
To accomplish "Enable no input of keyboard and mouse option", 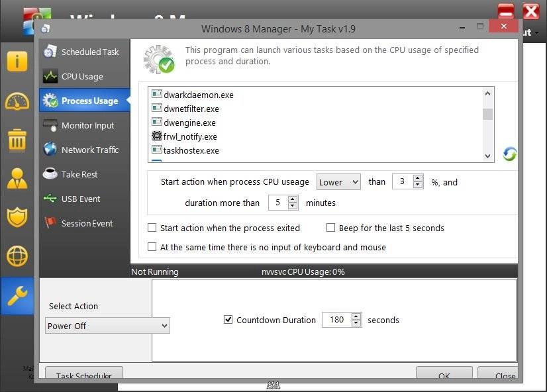I will pos(152,247).
